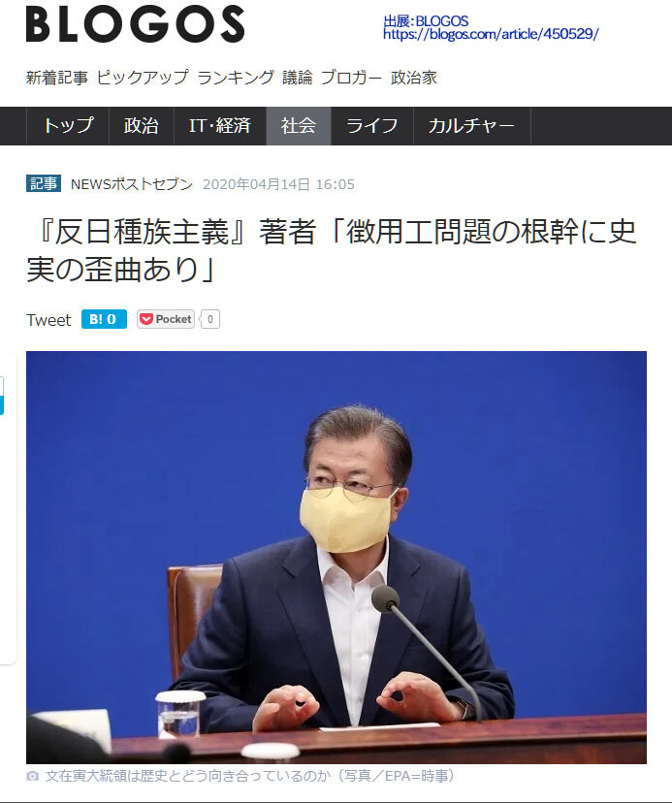Click the article's main photo
The width and height of the screenshot is (672, 803).
click(x=336, y=558)
